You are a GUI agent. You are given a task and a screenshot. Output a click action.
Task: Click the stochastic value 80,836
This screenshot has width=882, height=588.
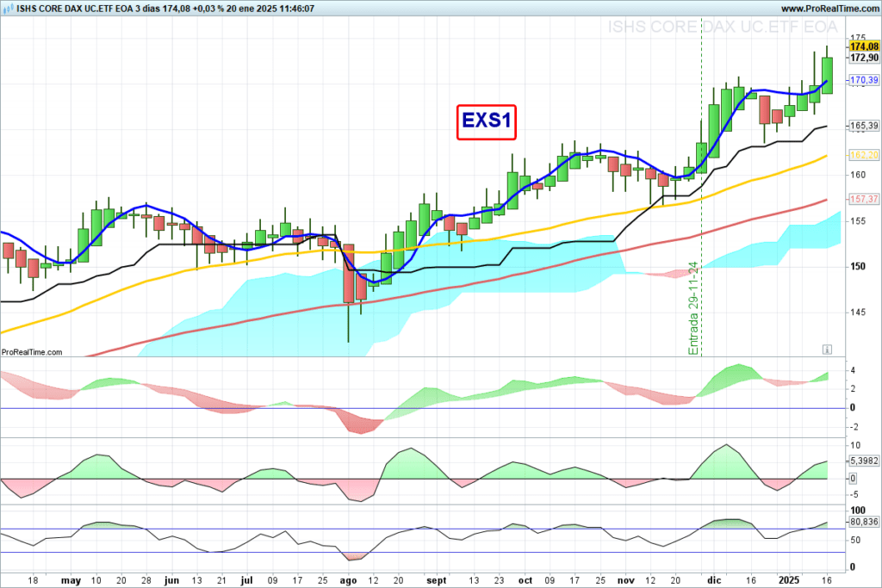tap(864, 522)
